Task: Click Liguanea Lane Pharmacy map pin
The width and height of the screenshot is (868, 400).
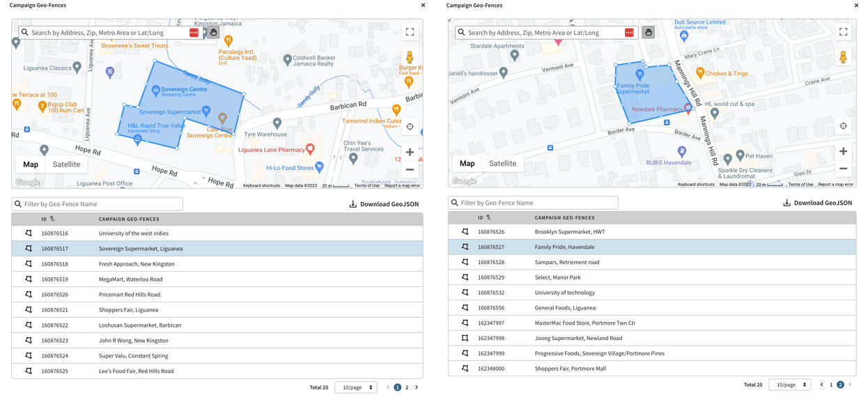Action: [310, 149]
